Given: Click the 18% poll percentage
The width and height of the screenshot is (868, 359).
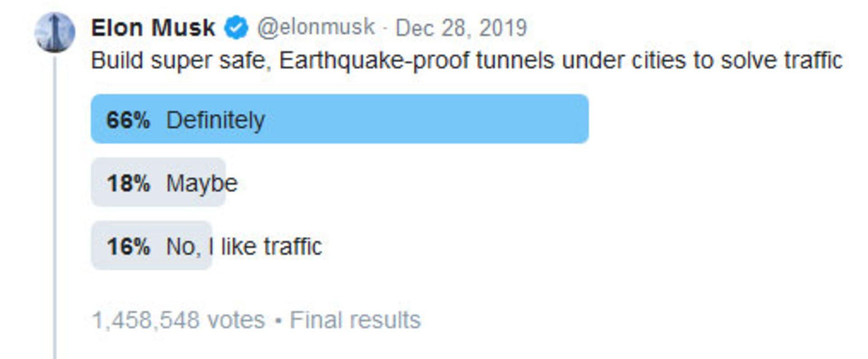Looking at the screenshot, I should click(128, 183).
